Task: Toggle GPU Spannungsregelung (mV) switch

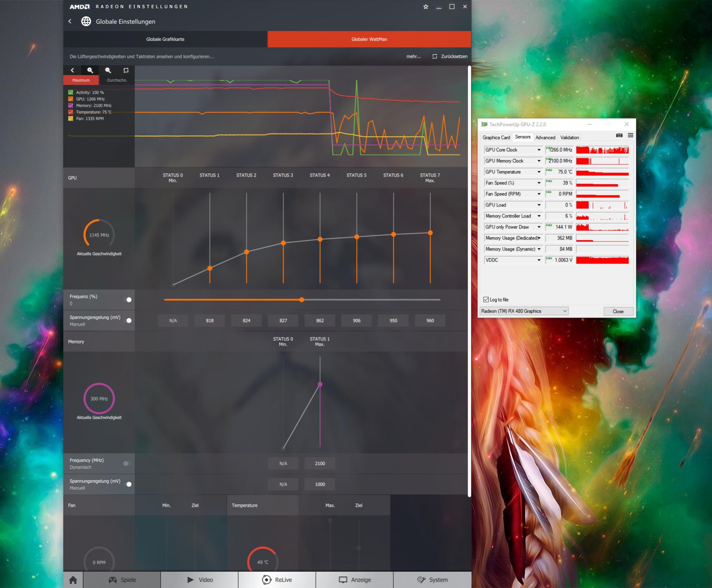Action: point(127,320)
